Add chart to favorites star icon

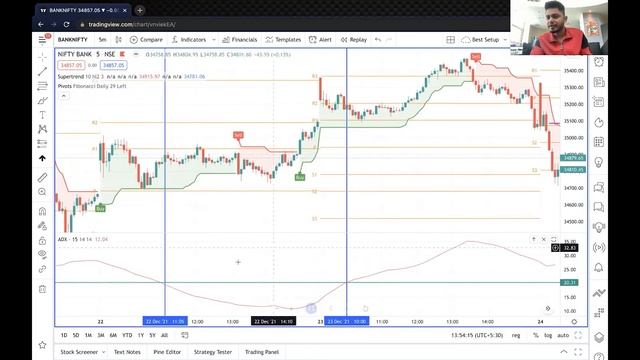pos(42,345)
